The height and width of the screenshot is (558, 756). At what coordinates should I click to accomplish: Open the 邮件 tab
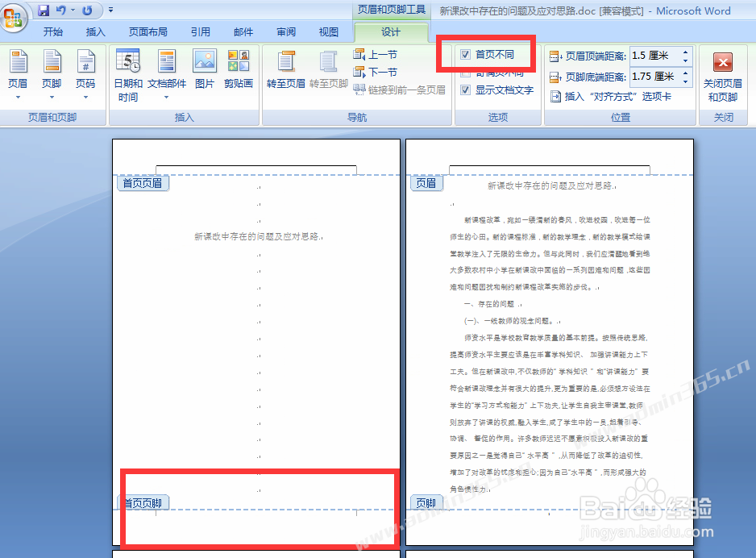[x=243, y=31]
